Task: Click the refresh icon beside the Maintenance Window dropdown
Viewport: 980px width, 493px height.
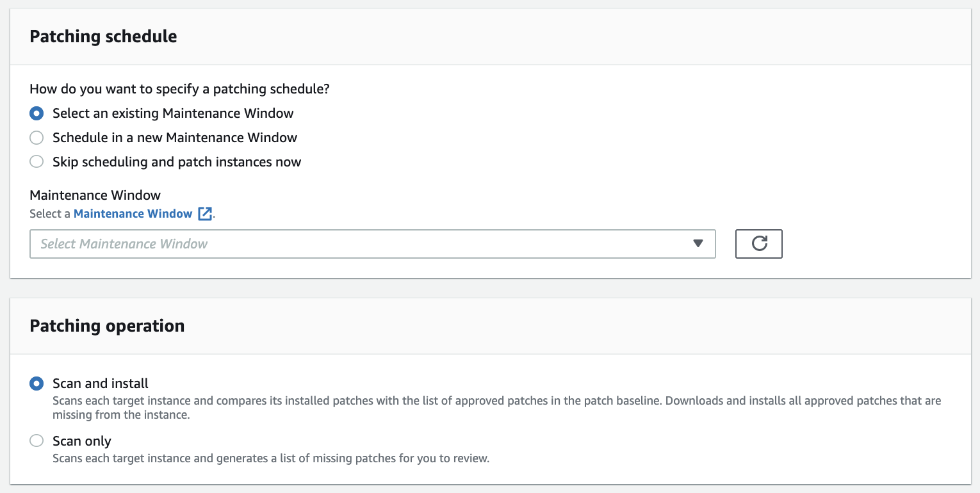Action: pyautogui.click(x=759, y=244)
